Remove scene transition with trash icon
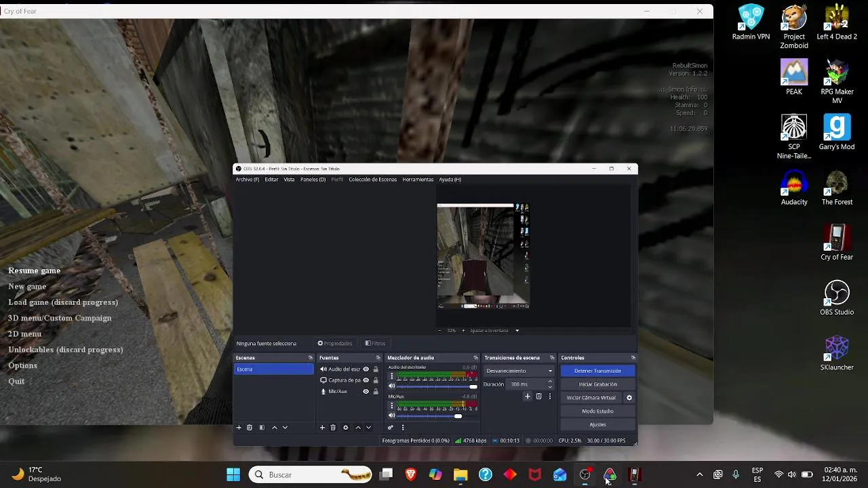Viewport: 868px width, 488px height. click(538, 396)
